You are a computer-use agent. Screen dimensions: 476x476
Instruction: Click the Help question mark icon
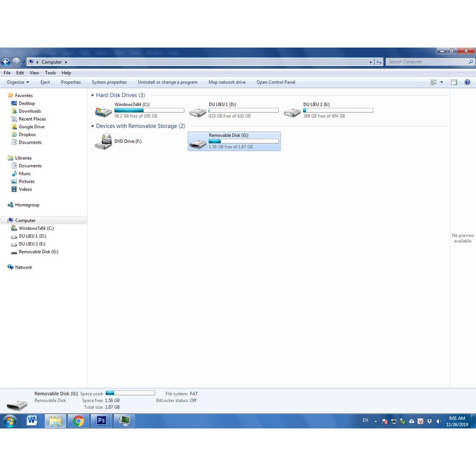point(467,82)
